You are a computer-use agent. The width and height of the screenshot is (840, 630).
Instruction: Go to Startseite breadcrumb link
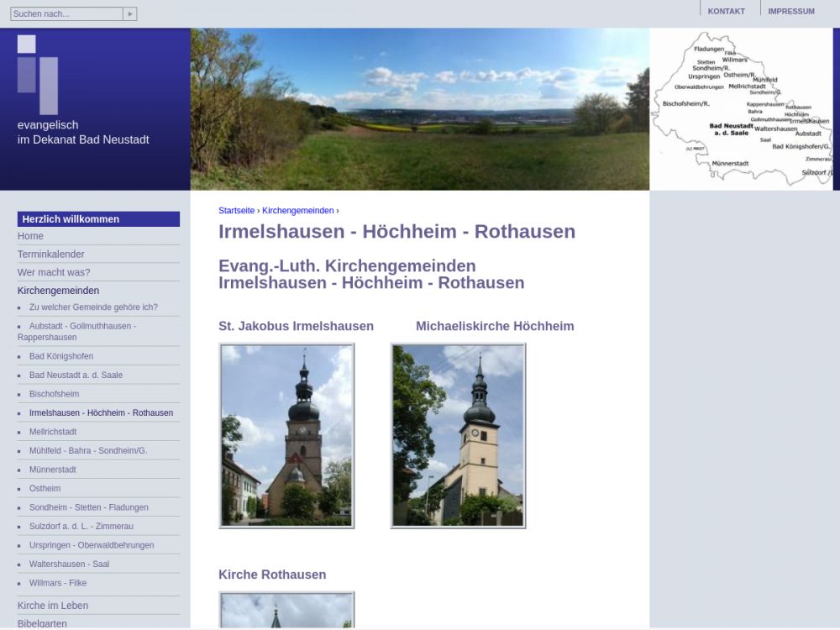tap(236, 211)
